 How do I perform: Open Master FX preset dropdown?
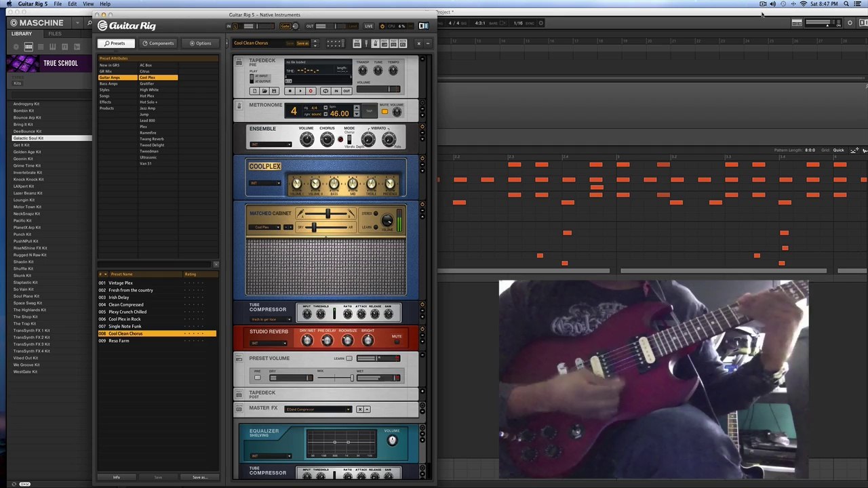coord(318,409)
